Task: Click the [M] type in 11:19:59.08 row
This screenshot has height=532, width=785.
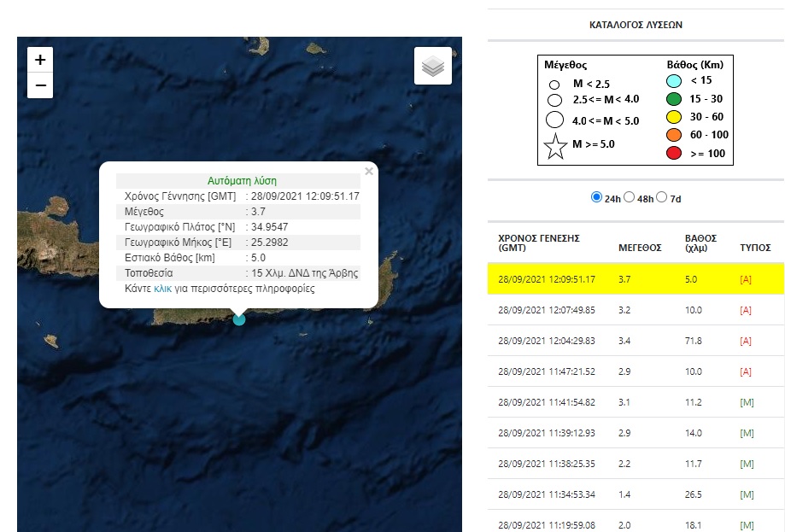Action: (747, 525)
